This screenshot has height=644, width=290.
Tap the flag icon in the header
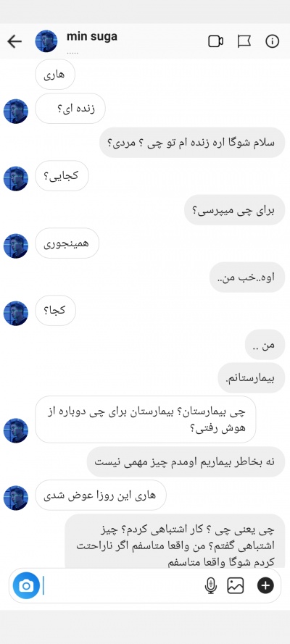(x=244, y=41)
